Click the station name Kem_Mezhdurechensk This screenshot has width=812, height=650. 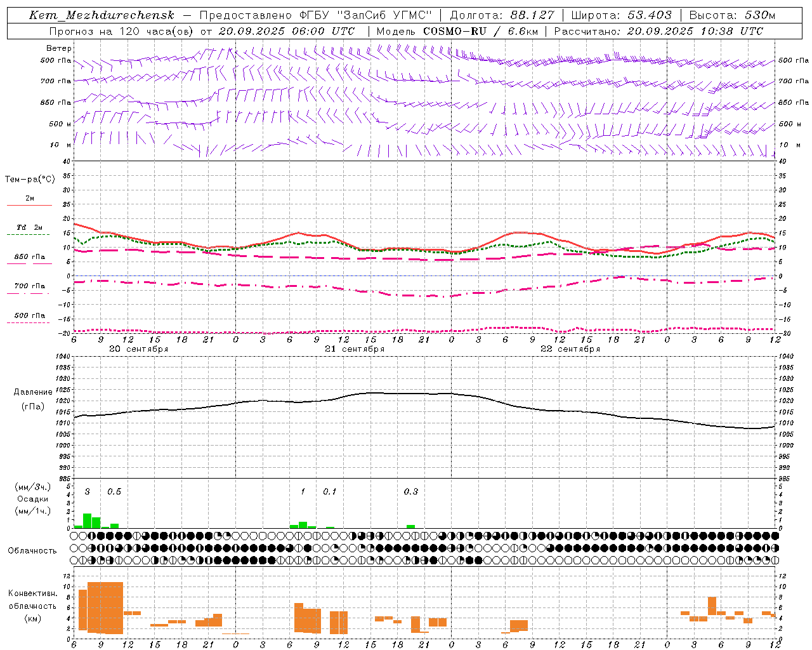101,15
